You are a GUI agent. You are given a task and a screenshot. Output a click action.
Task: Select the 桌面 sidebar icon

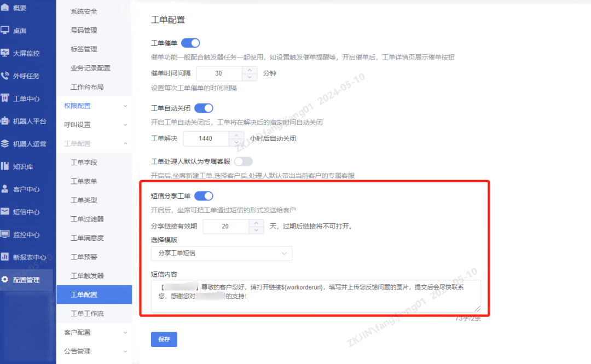(17, 30)
